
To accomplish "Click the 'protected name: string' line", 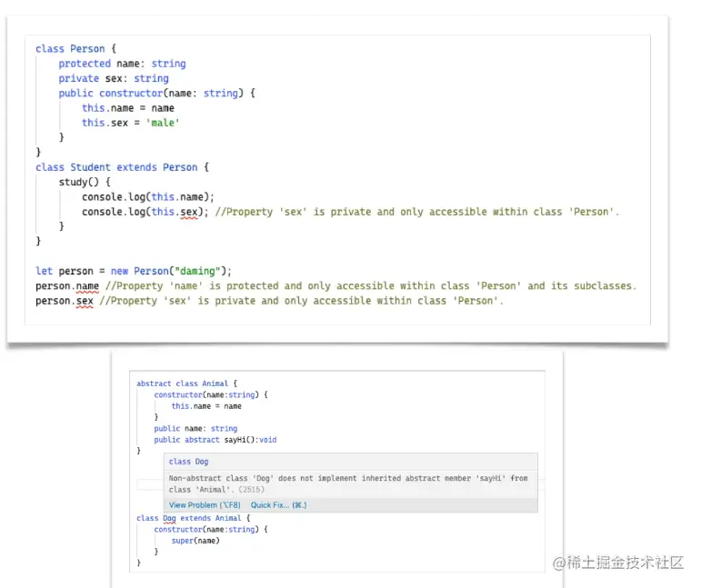I will coord(122,64).
